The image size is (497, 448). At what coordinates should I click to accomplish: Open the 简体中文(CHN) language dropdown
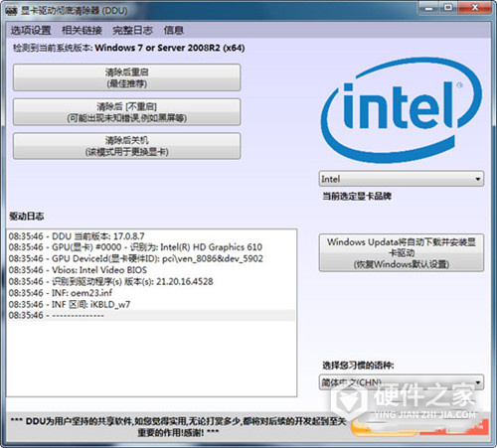tap(402, 382)
